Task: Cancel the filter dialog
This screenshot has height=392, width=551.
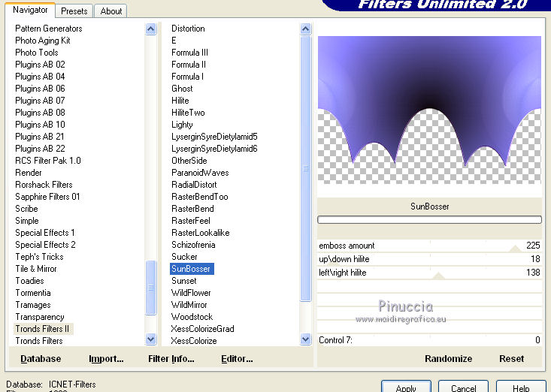Action: [x=463, y=387]
